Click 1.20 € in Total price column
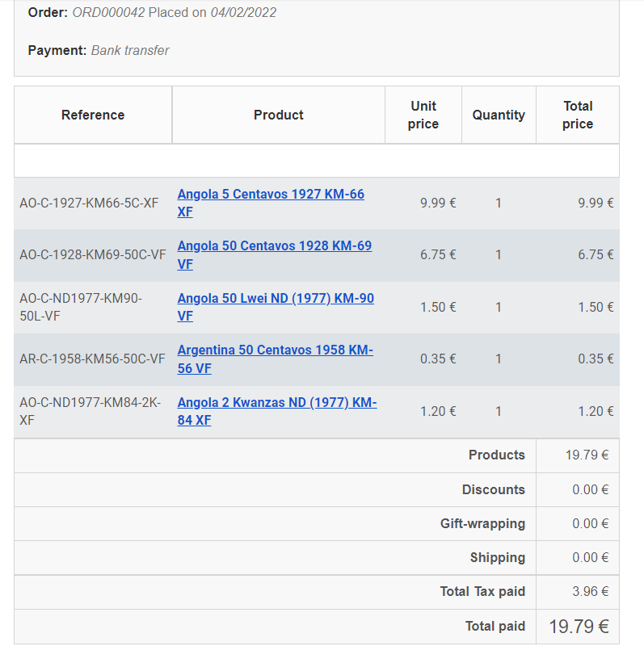 [x=596, y=411]
